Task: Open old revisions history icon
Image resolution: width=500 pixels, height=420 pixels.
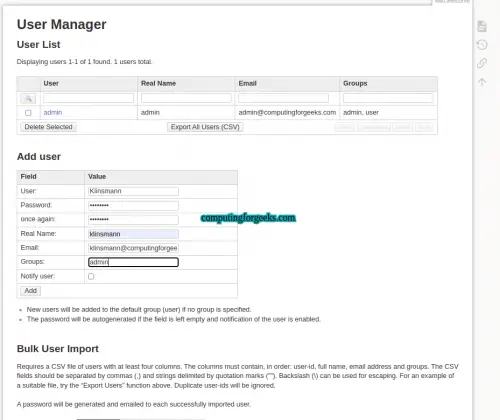Action: pos(482,45)
